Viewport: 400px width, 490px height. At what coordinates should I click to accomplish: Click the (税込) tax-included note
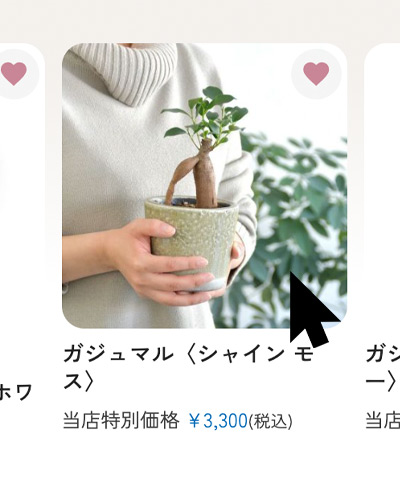[270, 421]
